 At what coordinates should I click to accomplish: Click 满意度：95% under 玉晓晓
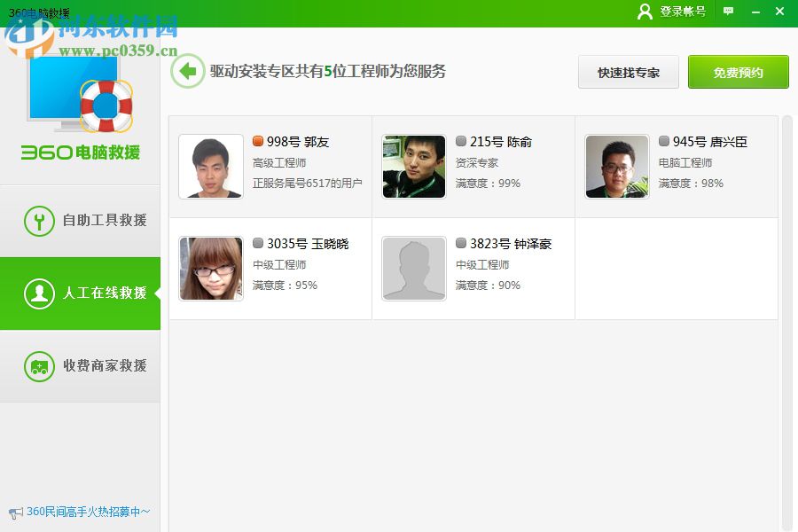coord(285,286)
